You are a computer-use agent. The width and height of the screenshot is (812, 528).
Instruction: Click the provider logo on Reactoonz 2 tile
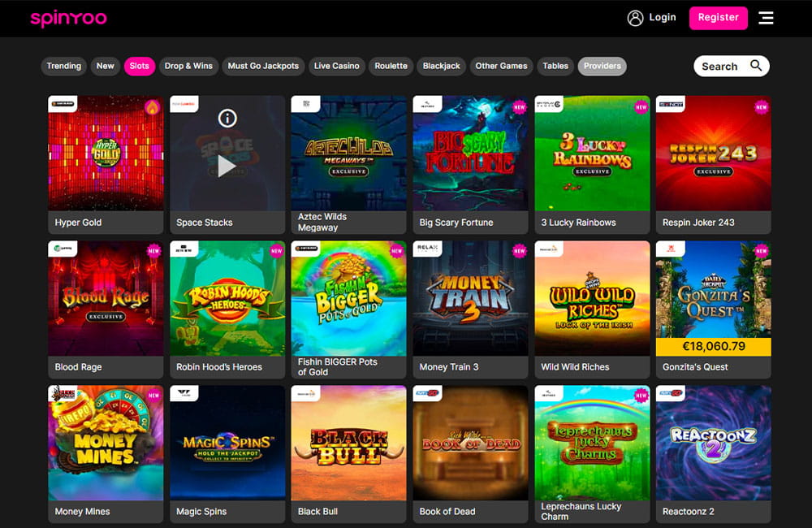point(670,393)
